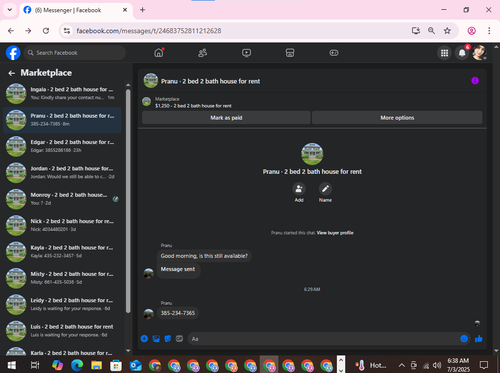Open the account profile picture menu
This screenshot has width=500, height=373.
click(479, 53)
